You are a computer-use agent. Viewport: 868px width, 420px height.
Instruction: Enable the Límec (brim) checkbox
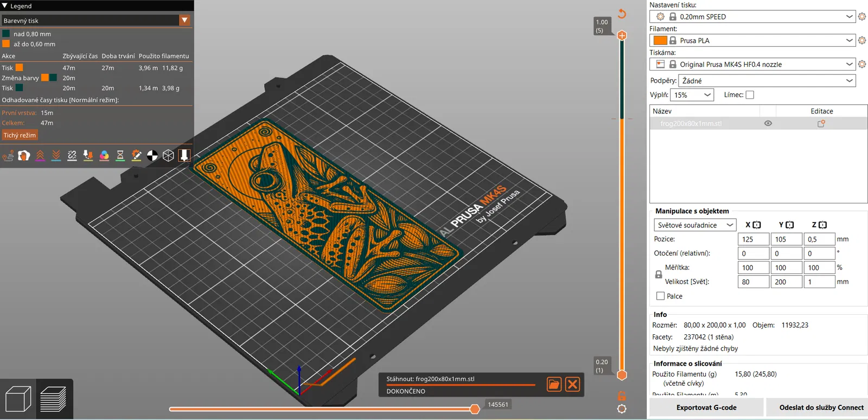[x=750, y=95]
